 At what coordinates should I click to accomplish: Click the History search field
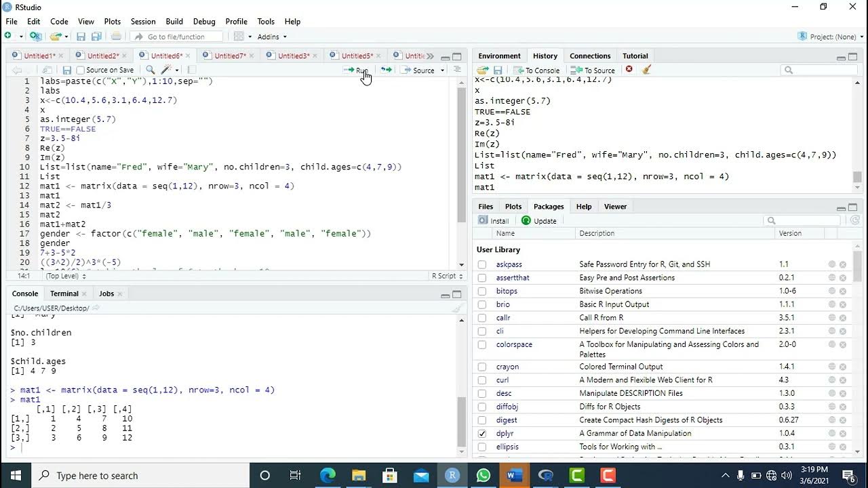pos(819,70)
